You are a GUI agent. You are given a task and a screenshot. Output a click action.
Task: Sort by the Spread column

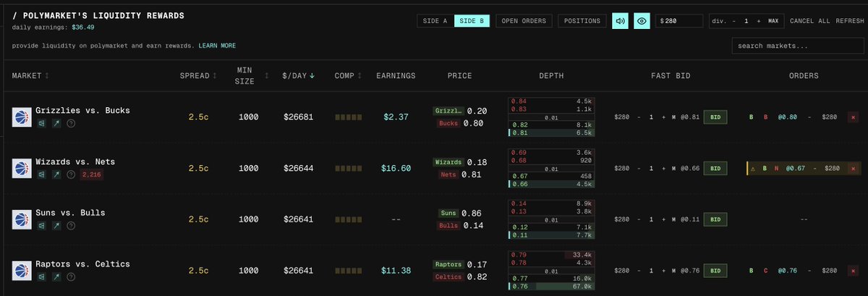pyautogui.click(x=198, y=75)
